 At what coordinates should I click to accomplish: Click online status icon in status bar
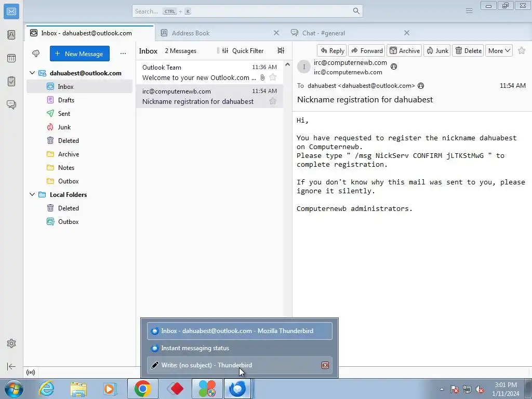pyautogui.click(x=31, y=372)
